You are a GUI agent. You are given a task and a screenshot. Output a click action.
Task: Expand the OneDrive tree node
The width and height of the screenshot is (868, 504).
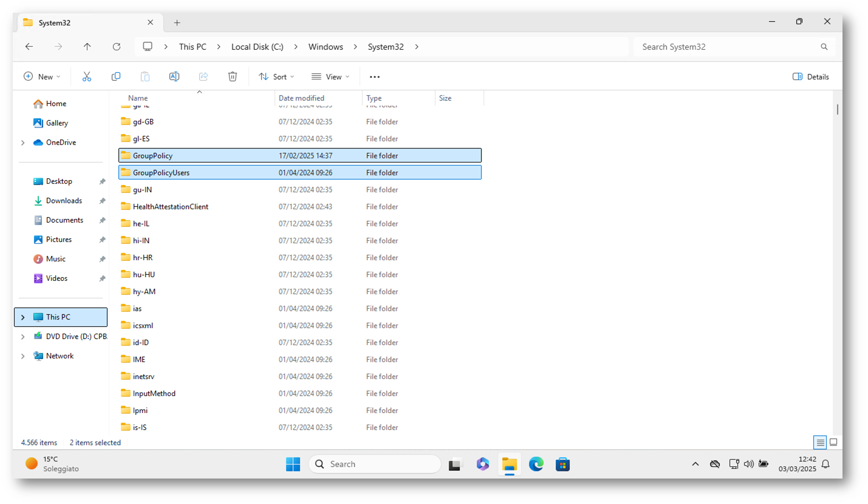click(x=23, y=143)
